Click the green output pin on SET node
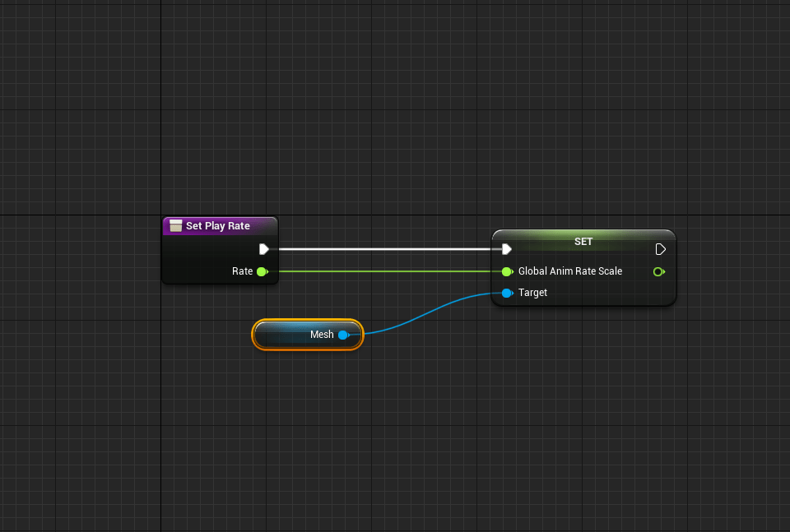 point(658,271)
